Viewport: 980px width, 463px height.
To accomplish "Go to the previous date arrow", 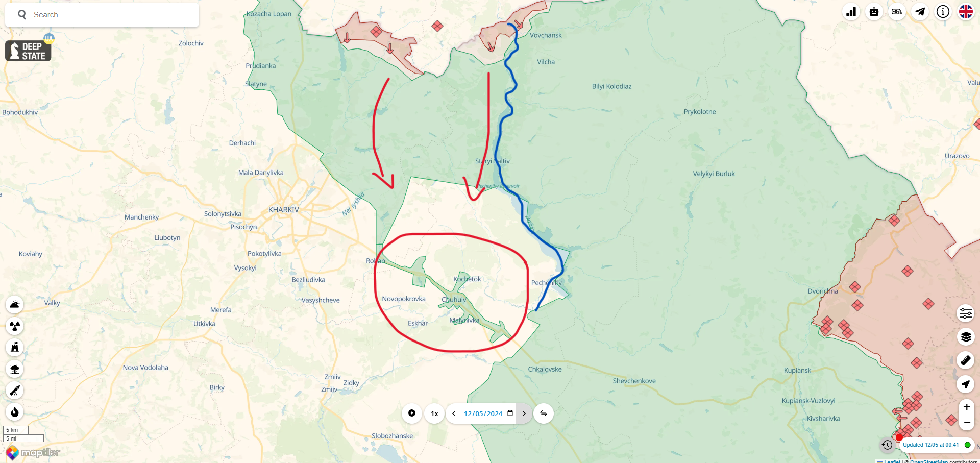I will coord(454,413).
